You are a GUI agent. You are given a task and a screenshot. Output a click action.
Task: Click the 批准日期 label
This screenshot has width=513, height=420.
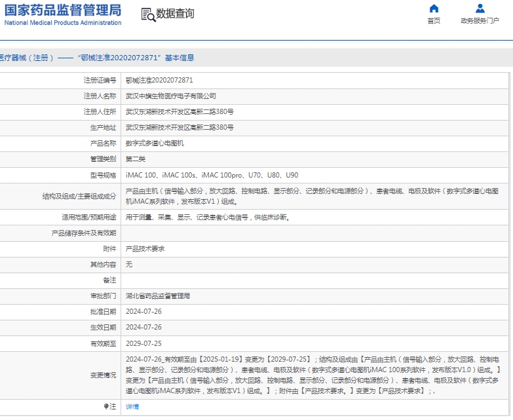point(103,312)
